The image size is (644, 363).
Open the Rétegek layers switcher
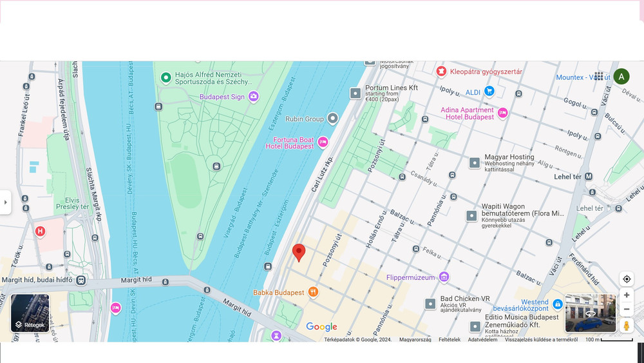click(x=30, y=313)
